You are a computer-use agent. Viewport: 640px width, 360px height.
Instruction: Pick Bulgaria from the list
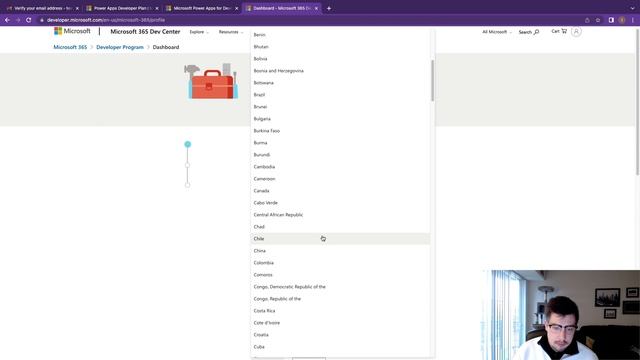[340, 119]
